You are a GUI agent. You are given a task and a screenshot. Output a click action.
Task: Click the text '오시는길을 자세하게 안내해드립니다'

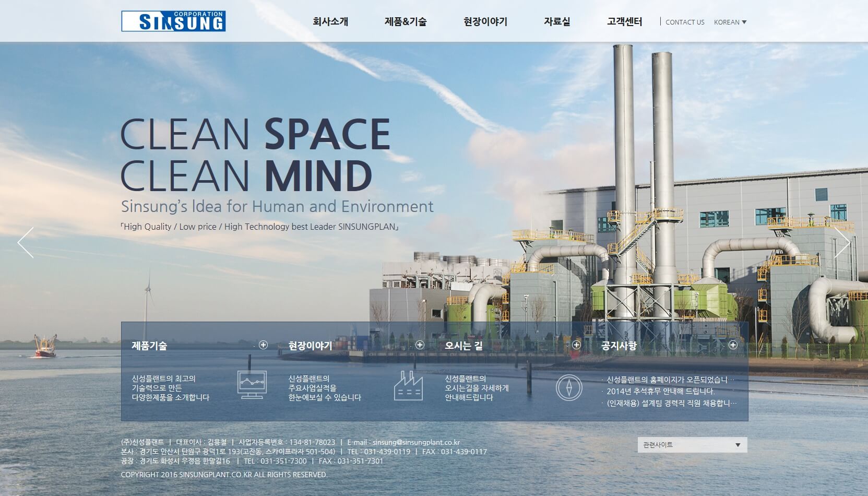(477, 393)
